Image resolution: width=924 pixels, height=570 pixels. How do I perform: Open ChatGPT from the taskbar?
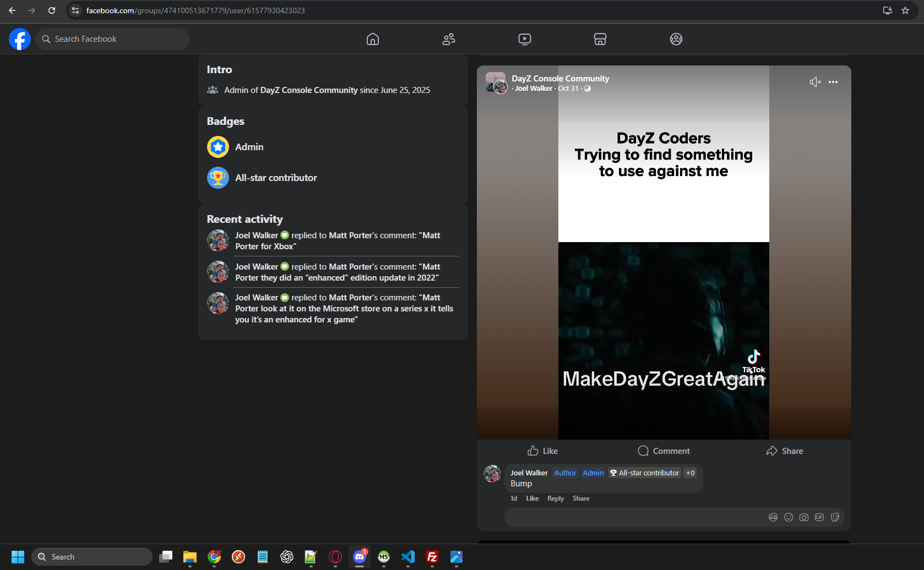pyautogui.click(x=287, y=557)
